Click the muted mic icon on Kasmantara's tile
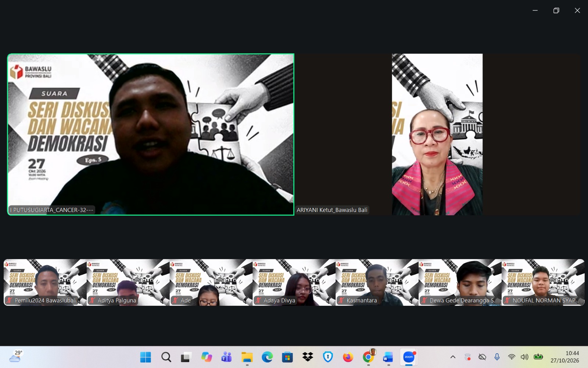 pyautogui.click(x=341, y=301)
